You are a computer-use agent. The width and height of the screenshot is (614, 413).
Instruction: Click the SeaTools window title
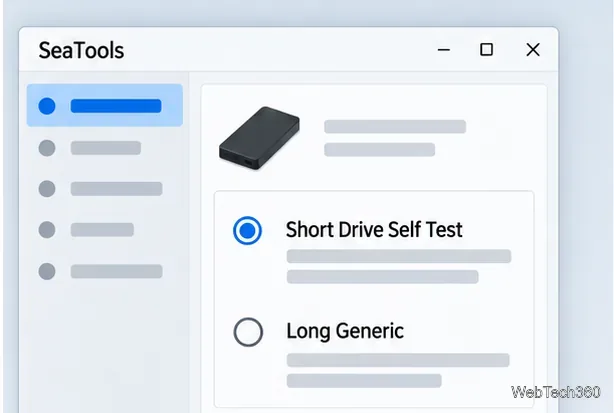click(81, 50)
